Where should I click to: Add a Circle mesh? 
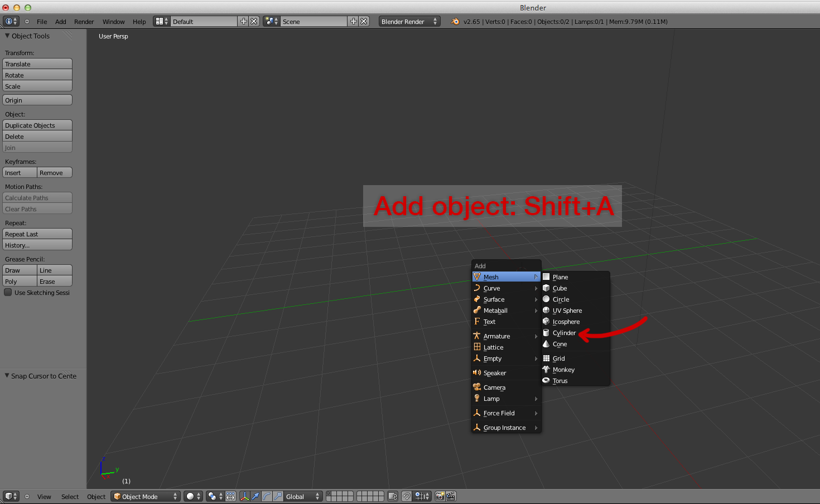coord(576,299)
